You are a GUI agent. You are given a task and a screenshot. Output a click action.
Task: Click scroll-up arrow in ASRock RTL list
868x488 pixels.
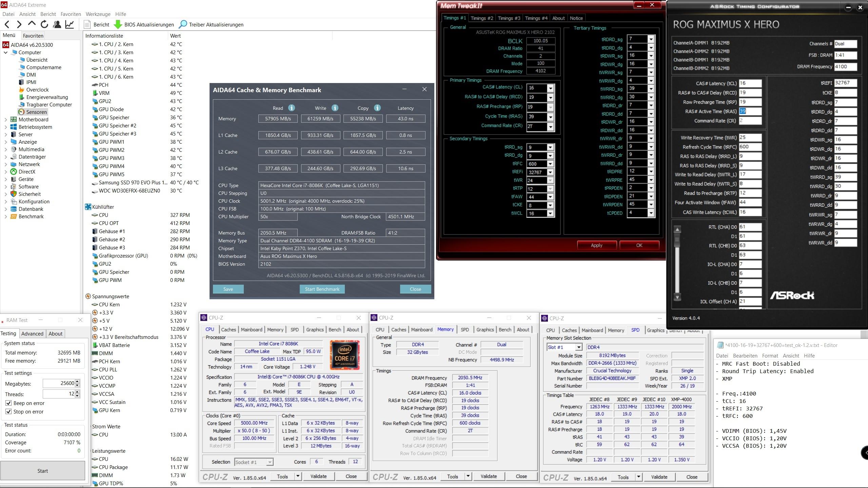tap(677, 229)
